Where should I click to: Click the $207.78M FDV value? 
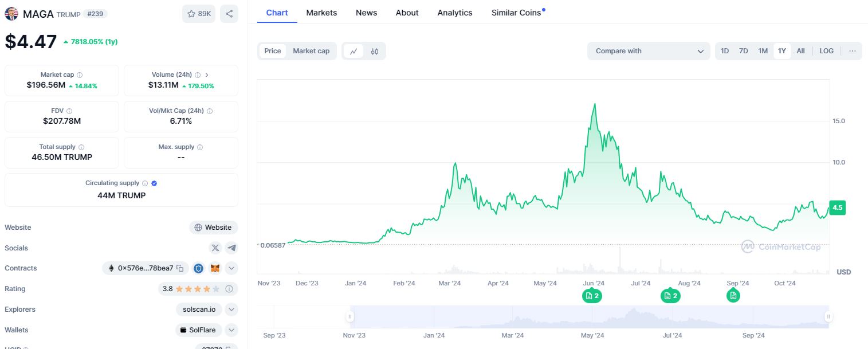point(62,121)
